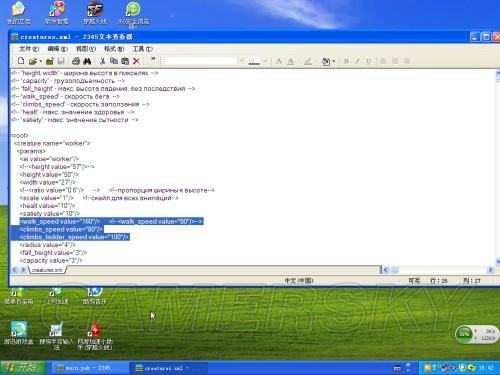Screen dimensions: 500x375
Task: Click the Cut scissors icon
Action: pyautogui.click(x=103, y=61)
